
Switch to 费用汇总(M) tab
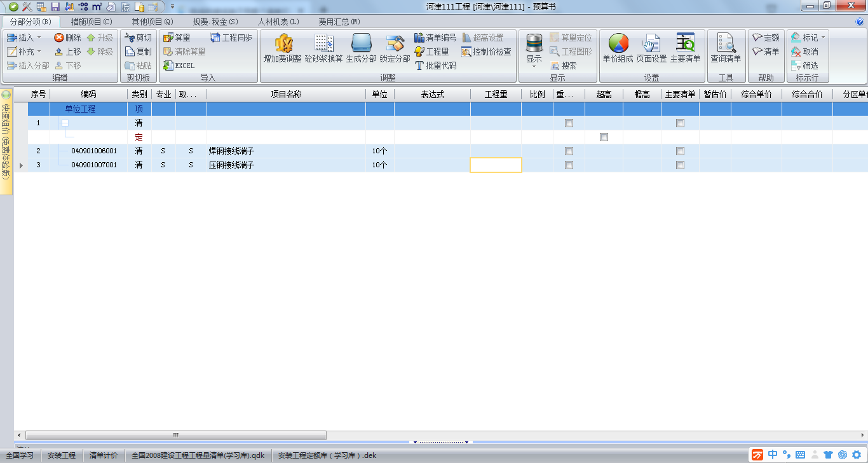pyautogui.click(x=339, y=22)
